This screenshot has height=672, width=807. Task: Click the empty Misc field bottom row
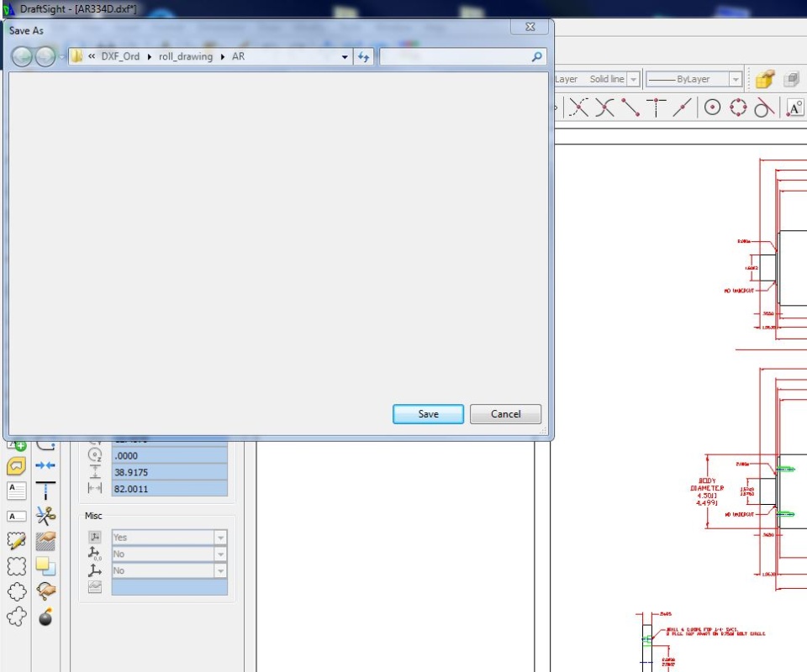point(169,587)
